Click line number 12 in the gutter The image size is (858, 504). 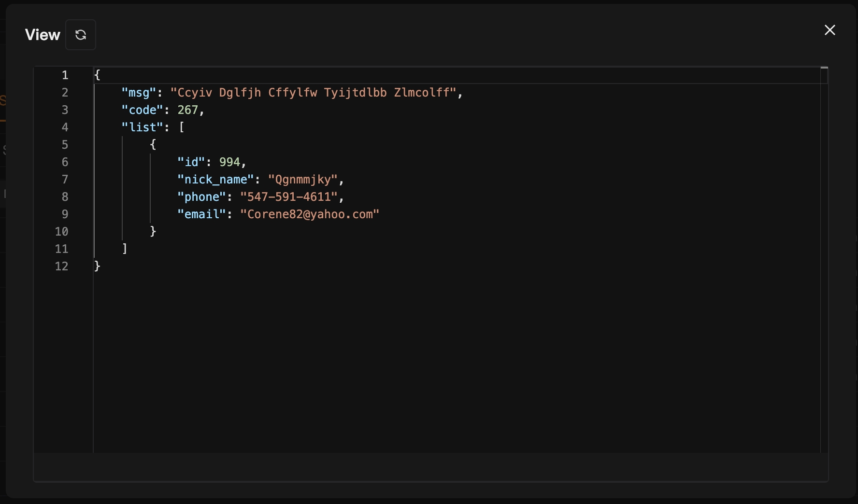tap(61, 266)
